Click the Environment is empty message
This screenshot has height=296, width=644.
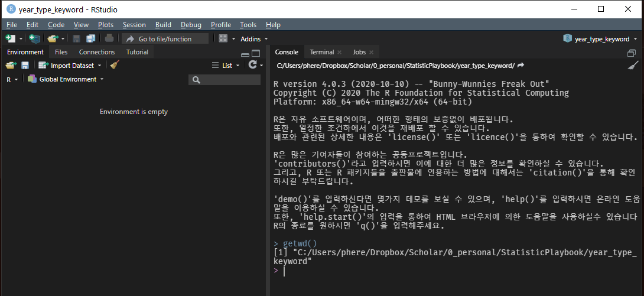134,112
